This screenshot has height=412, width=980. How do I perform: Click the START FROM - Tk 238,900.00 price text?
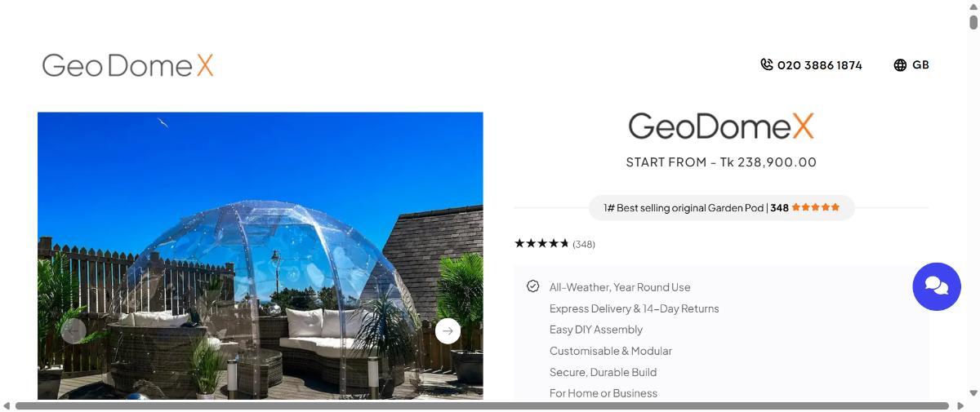(721, 162)
